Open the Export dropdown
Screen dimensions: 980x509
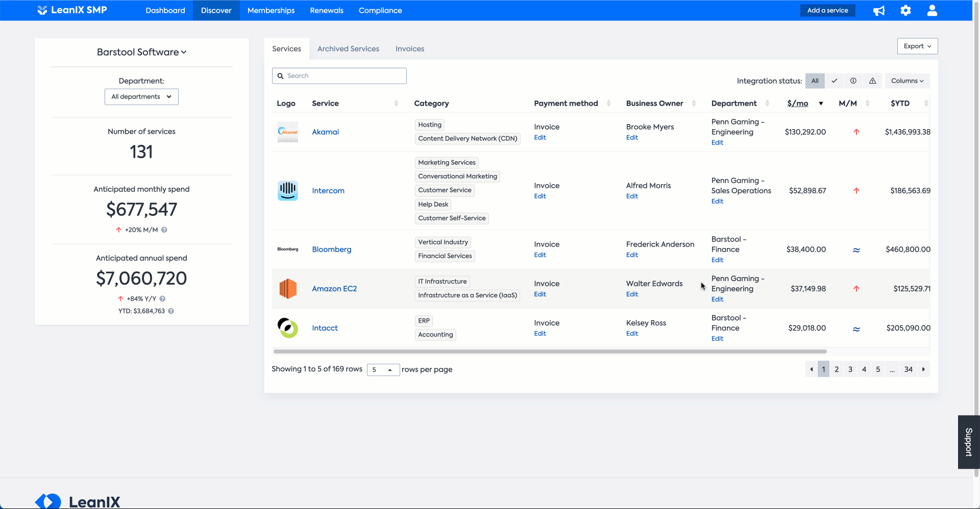[x=917, y=46]
